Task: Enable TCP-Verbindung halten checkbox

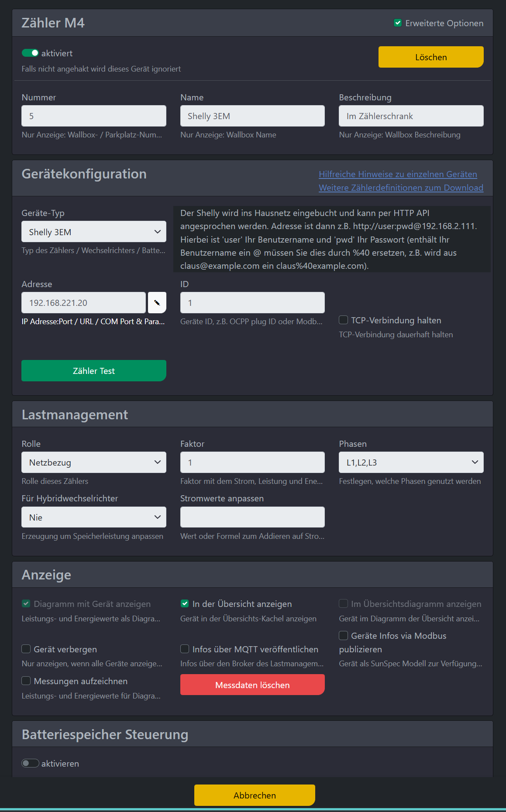Action: (x=344, y=320)
